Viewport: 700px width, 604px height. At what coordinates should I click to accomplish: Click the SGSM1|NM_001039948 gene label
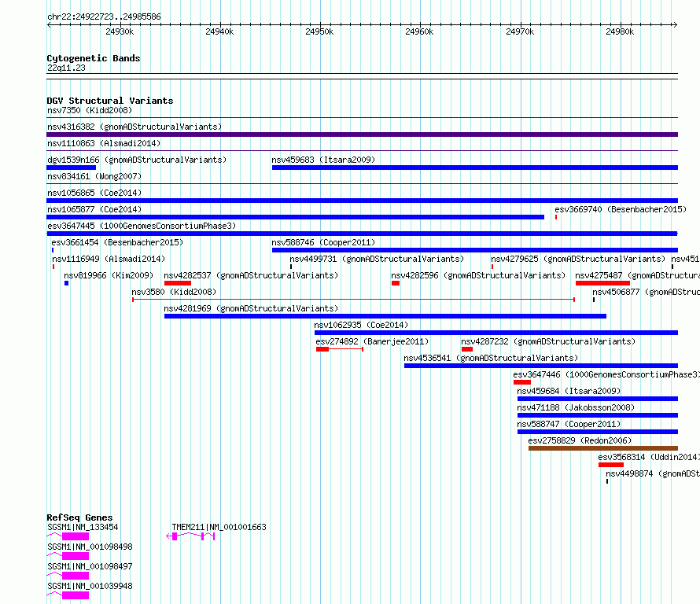click(90, 586)
